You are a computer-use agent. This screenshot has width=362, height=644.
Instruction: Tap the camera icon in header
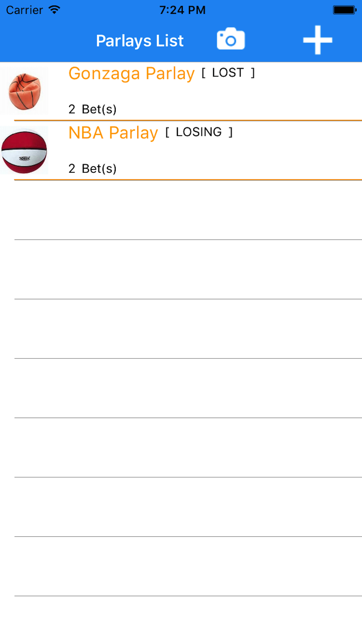(231, 39)
